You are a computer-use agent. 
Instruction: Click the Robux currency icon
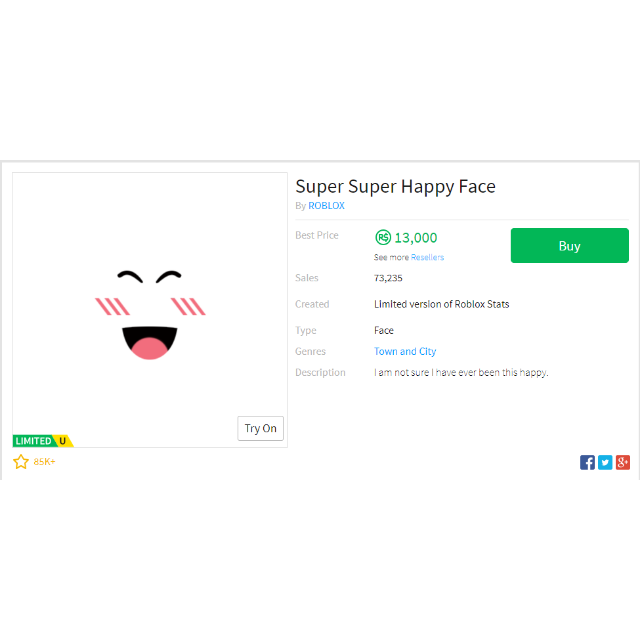click(383, 237)
